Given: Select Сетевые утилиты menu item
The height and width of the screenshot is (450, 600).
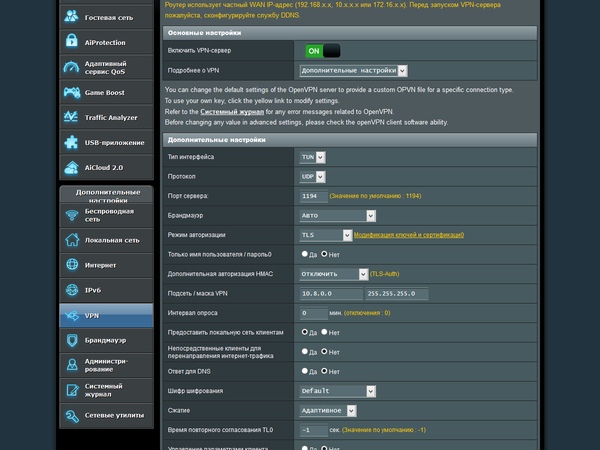Looking at the screenshot, I should pyautogui.click(x=106, y=416).
